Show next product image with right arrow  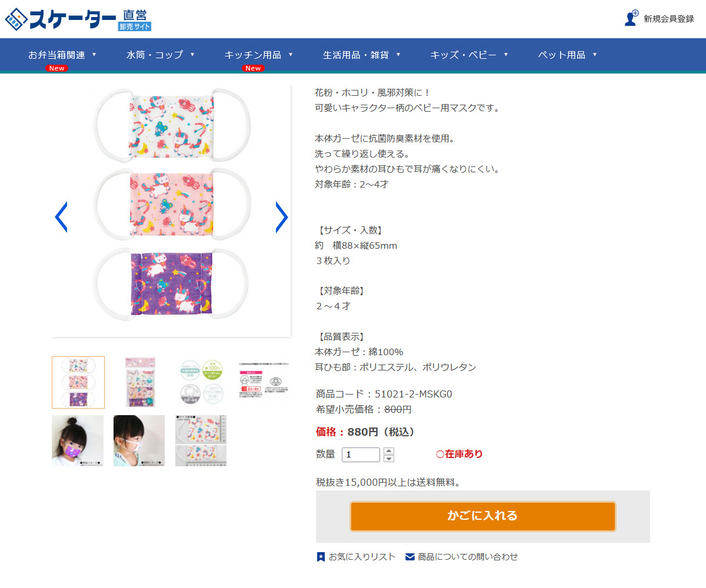point(282,217)
